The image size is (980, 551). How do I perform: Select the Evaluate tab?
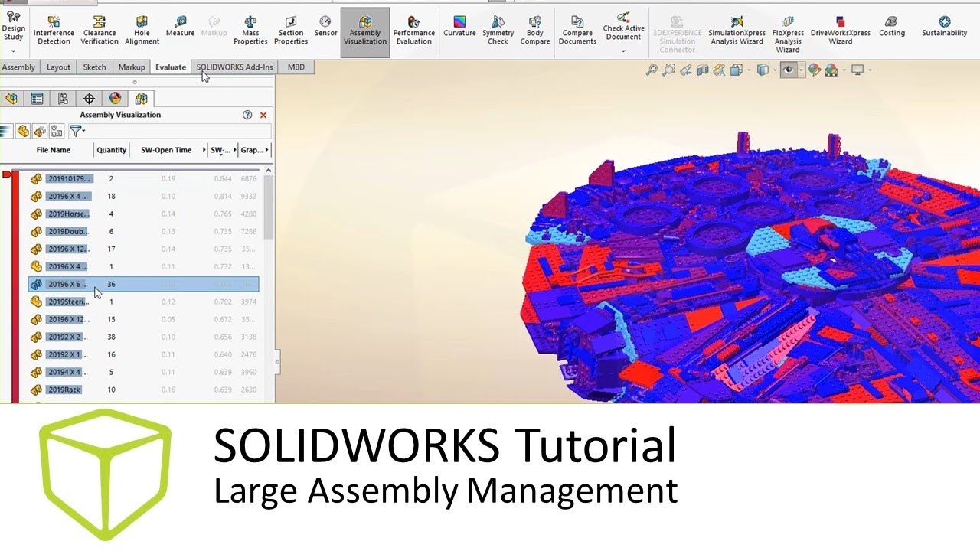click(x=171, y=67)
